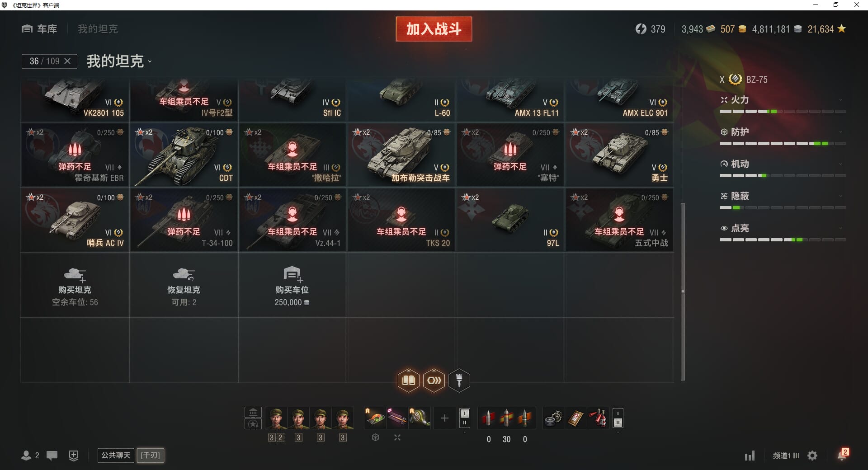Click the red 加入战斗 battle button
Viewport: 868px width, 470px height.
(x=434, y=29)
